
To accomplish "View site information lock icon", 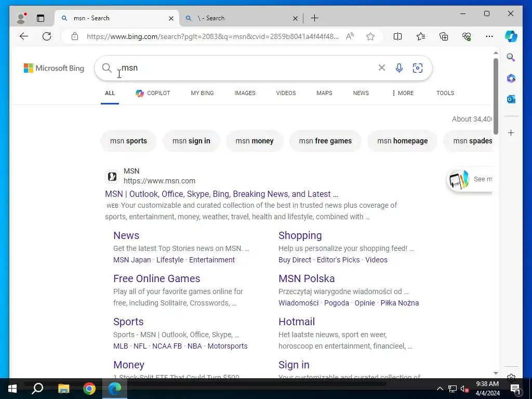I will click(x=75, y=36).
